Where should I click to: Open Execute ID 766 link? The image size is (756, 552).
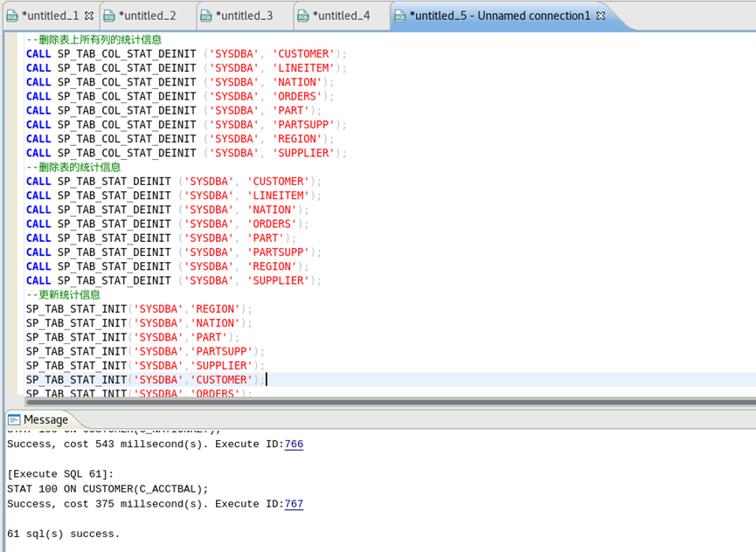294,444
